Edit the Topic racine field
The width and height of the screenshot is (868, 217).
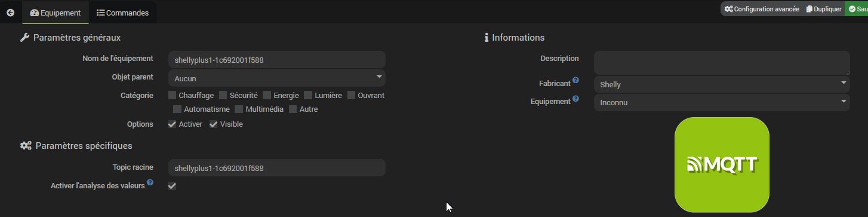click(277, 168)
